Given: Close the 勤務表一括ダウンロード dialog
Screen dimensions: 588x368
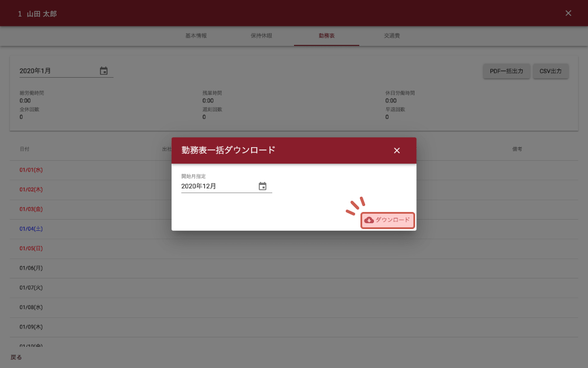Looking at the screenshot, I should click(397, 151).
